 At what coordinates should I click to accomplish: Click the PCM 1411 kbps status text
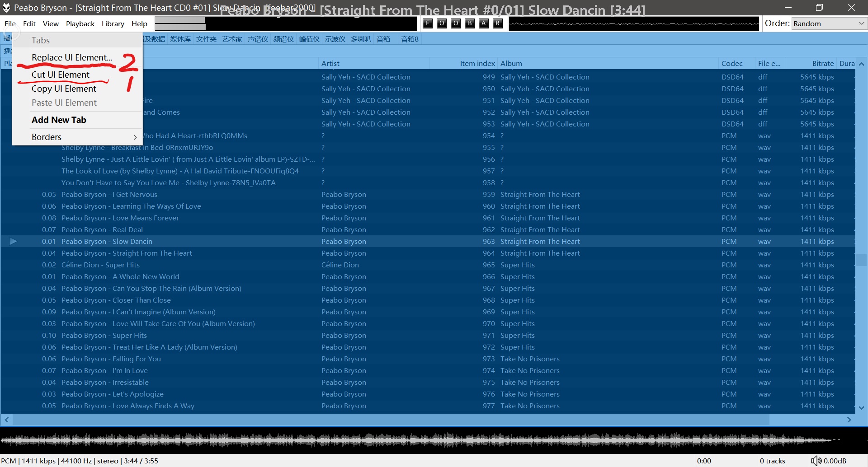(x=80, y=461)
